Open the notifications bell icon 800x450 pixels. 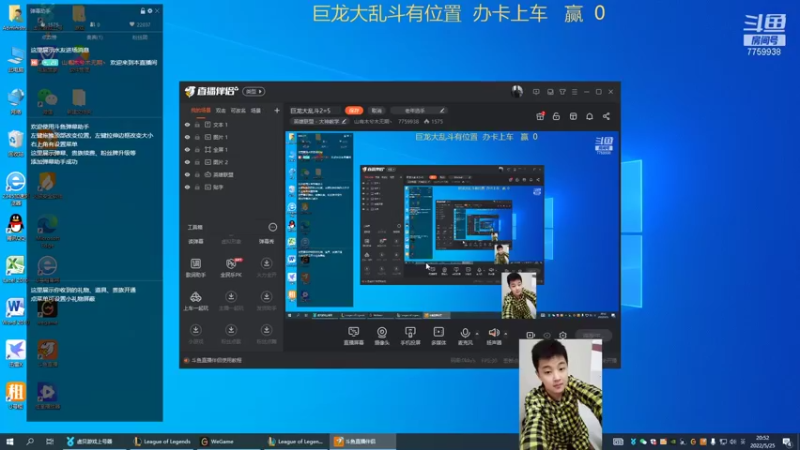click(589, 116)
